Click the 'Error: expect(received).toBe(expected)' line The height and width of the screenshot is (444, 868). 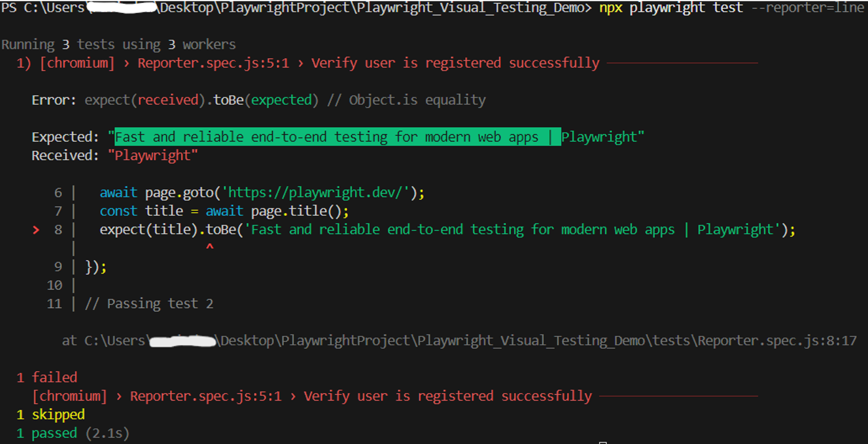175,100
